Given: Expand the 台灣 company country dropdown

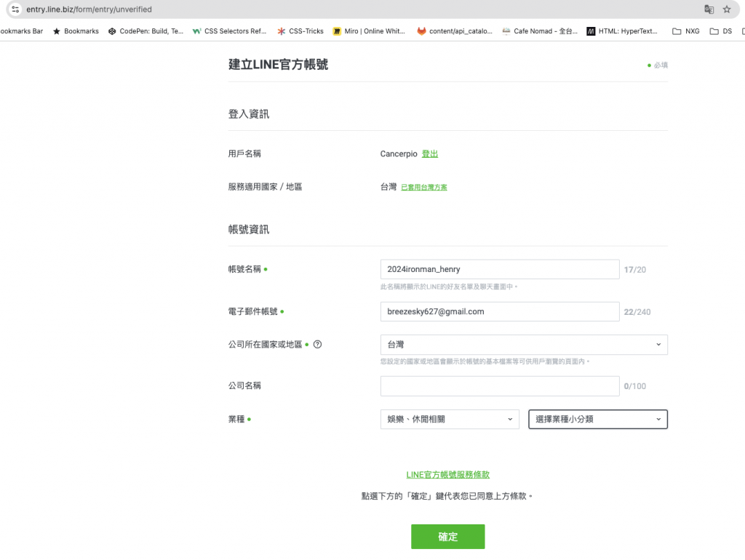Looking at the screenshot, I should tap(524, 344).
